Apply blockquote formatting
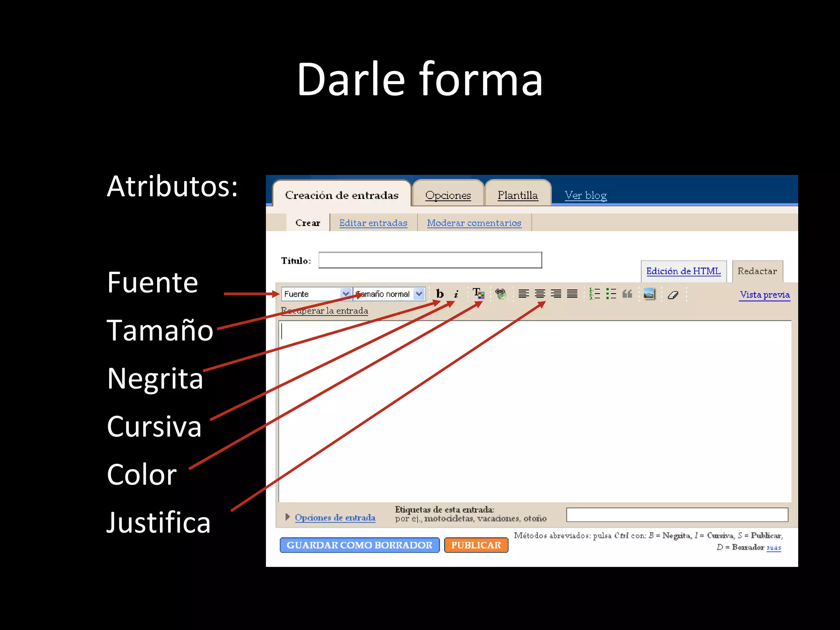 [x=627, y=294]
